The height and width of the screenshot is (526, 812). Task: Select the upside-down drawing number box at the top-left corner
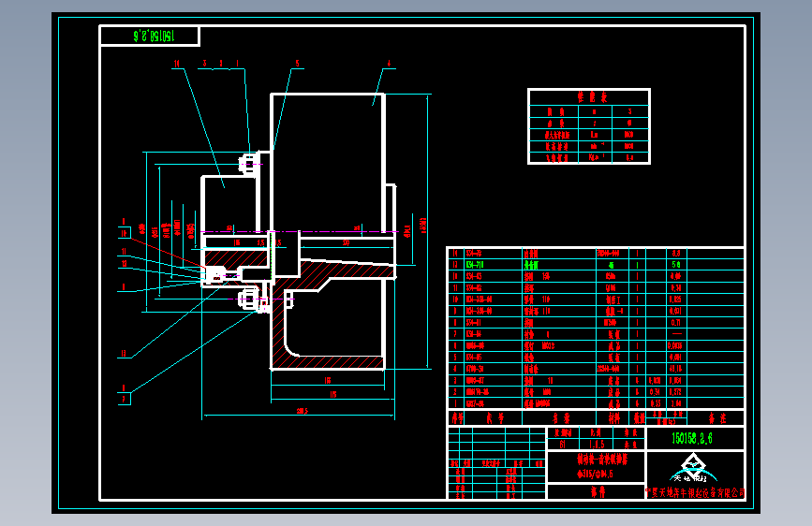[150, 36]
